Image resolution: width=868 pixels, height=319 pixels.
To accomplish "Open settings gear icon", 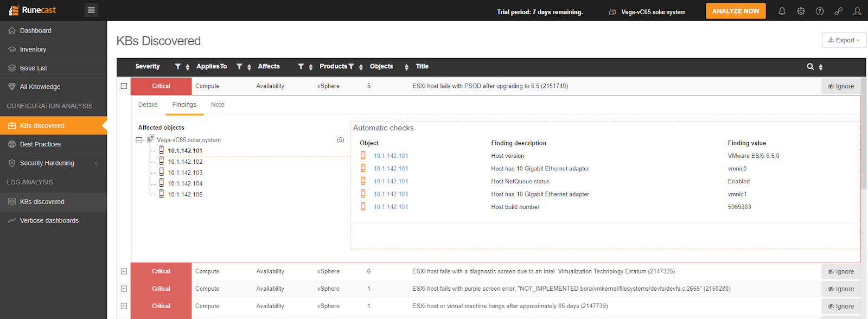I will coord(801,11).
